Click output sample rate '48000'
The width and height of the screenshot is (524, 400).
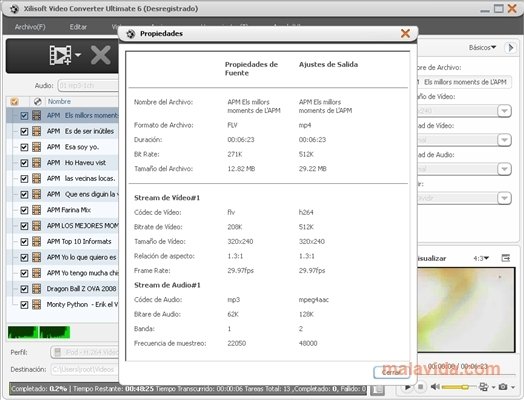click(308, 343)
